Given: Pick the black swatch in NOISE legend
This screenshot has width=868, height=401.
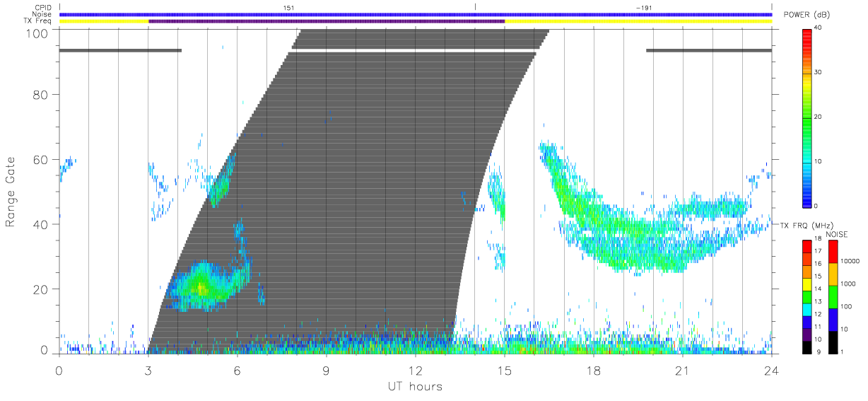Looking at the screenshot, I should [833, 342].
